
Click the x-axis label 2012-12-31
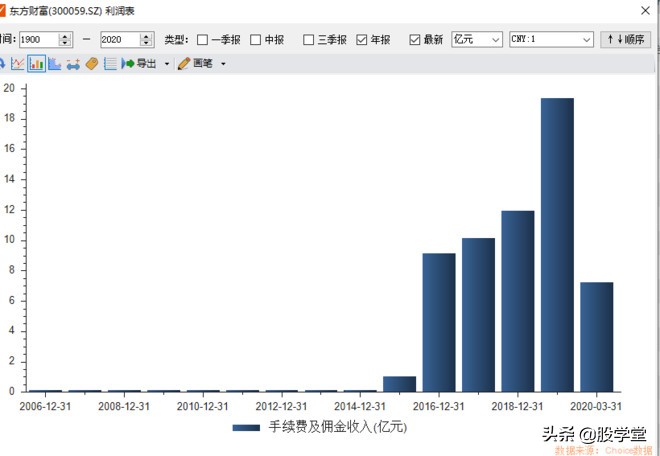(x=281, y=407)
